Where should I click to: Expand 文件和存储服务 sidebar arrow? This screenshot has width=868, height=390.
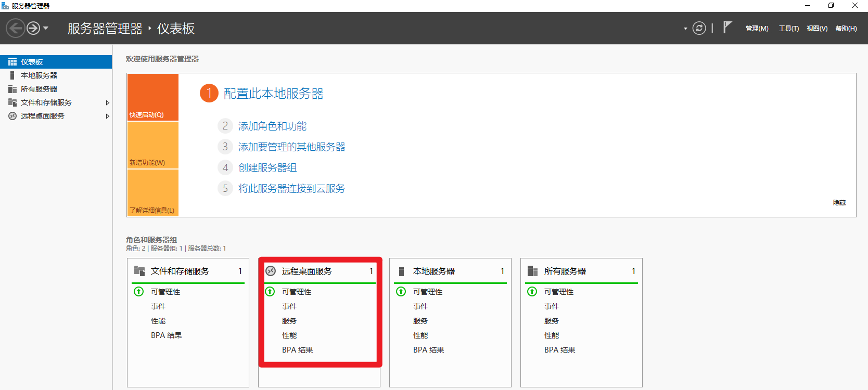tap(107, 102)
